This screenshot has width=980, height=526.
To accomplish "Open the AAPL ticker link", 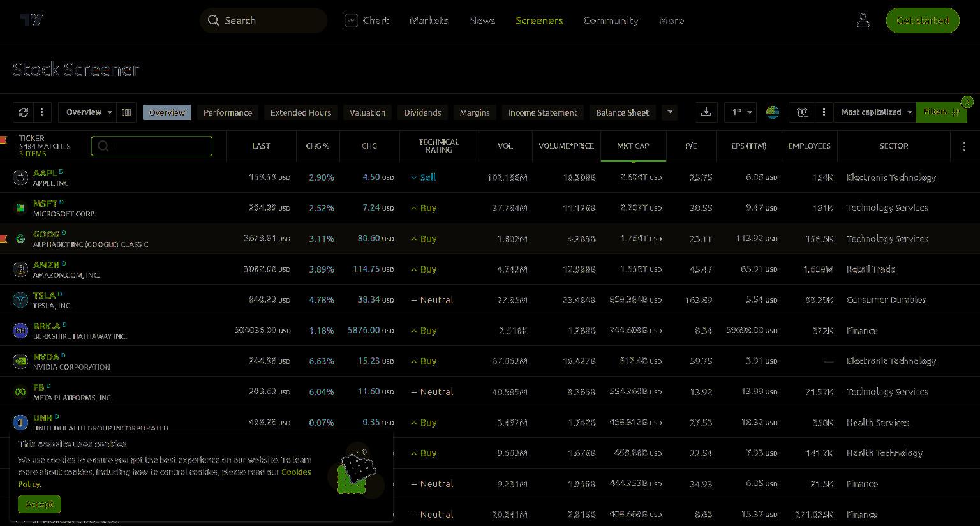I will click(x=45, y=173).
